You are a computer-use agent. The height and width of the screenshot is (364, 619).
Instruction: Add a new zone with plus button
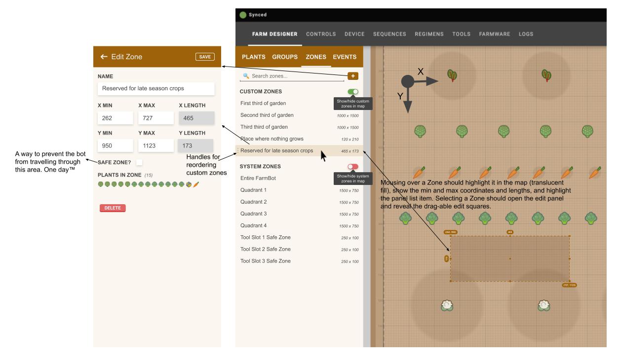(353, 76)
